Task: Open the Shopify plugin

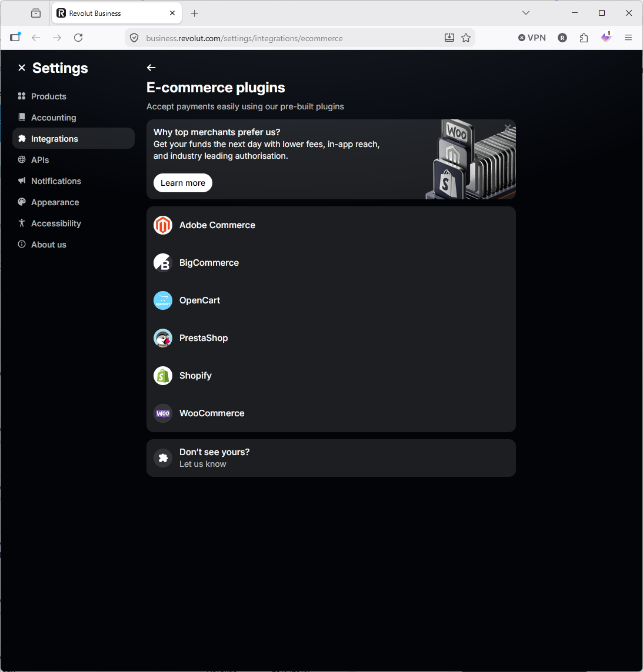Action: point(331,376)
